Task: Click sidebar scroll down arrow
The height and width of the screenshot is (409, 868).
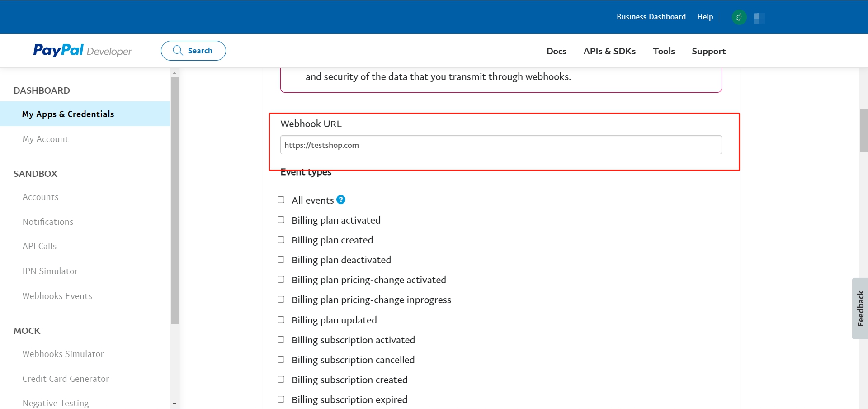Action: pos(175,404)
